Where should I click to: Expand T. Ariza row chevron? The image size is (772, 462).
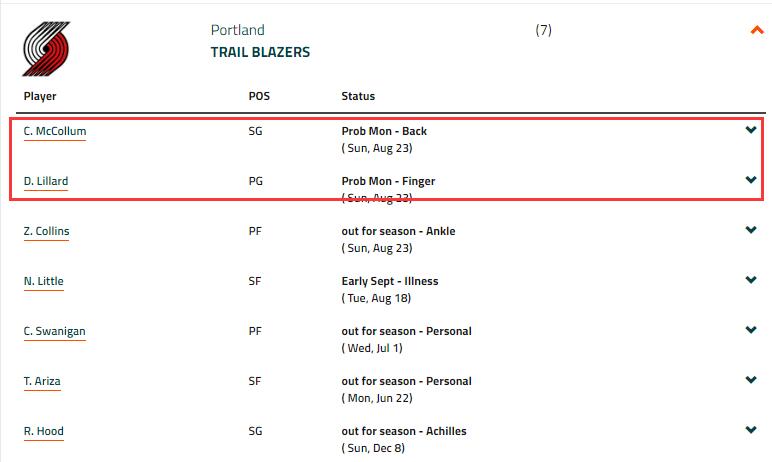click(x=751, y=380)
